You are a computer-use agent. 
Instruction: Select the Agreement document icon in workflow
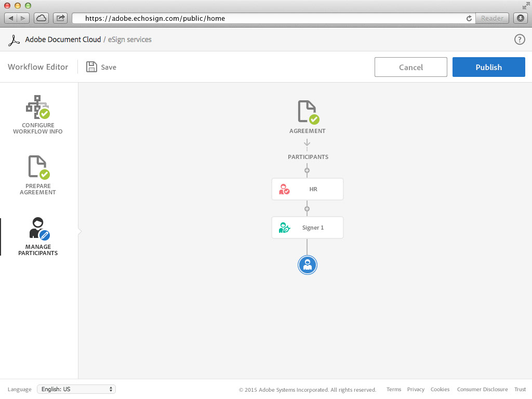[x=308, y=112]
